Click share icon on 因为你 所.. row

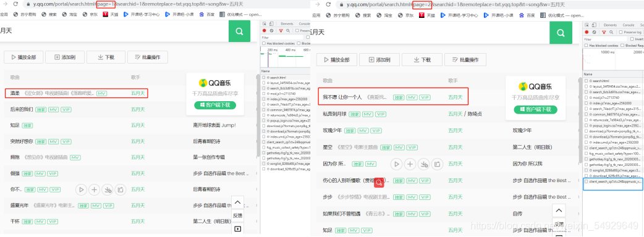(x=438, y=164)
